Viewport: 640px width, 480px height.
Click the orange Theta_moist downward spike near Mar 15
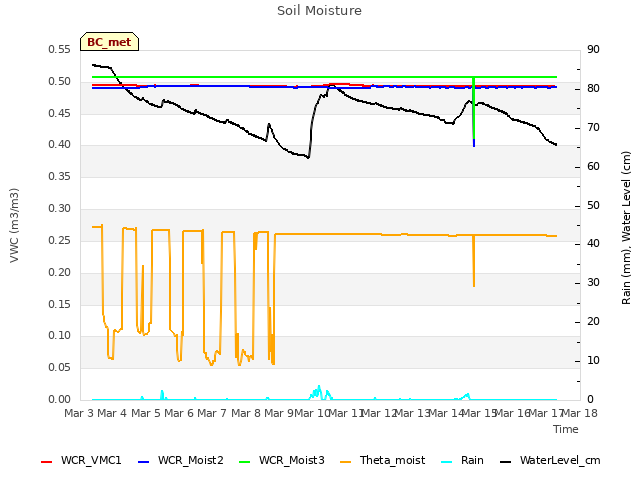click(x=474, y=261)
